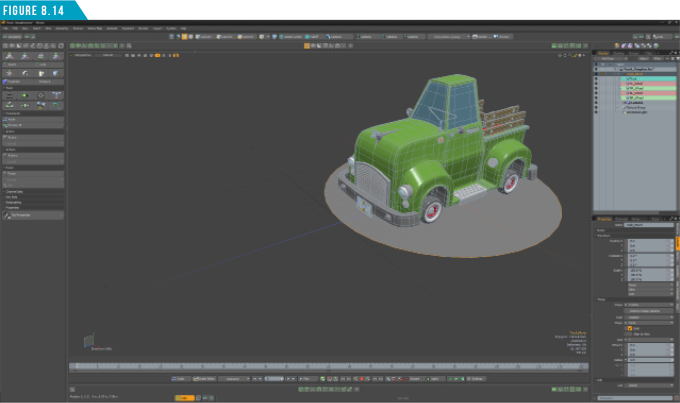Image resolution: width=680 pixels, height=403 pixels.
Task: Open the Shape dropdown in Properties panel
Action: pyautogui.click(x=649, y=320)
